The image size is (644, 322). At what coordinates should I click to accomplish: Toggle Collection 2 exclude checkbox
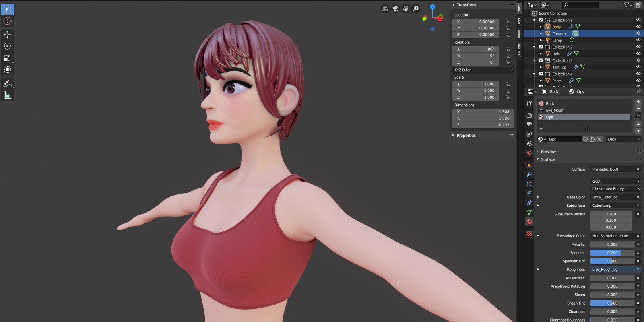[x=541, y=47]
